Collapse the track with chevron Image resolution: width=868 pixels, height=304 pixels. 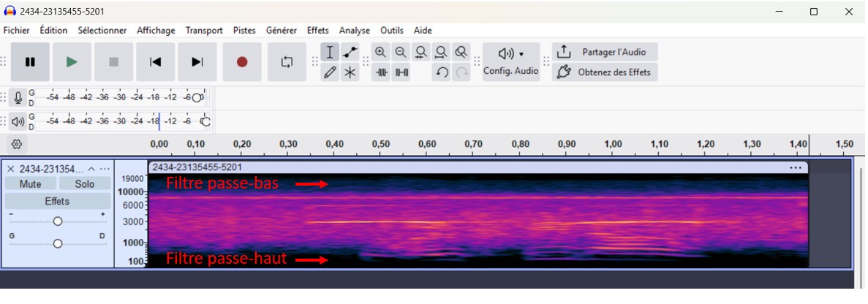(92, 169)
